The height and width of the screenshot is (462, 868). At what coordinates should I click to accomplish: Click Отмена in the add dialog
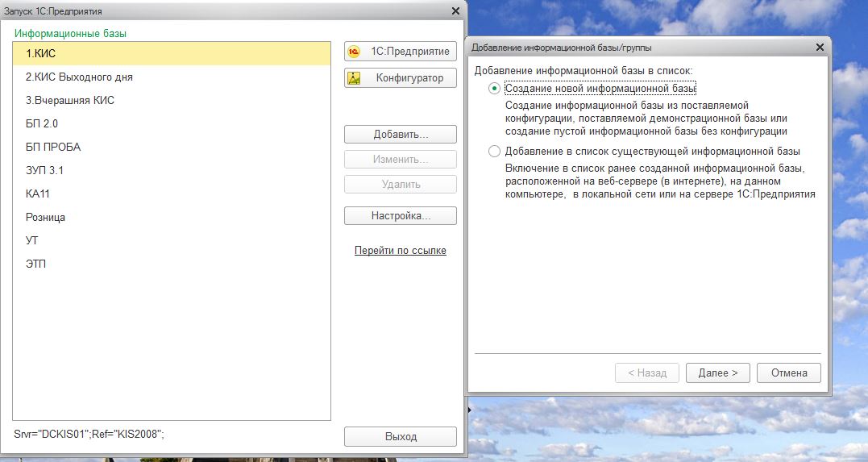[789, 373]
